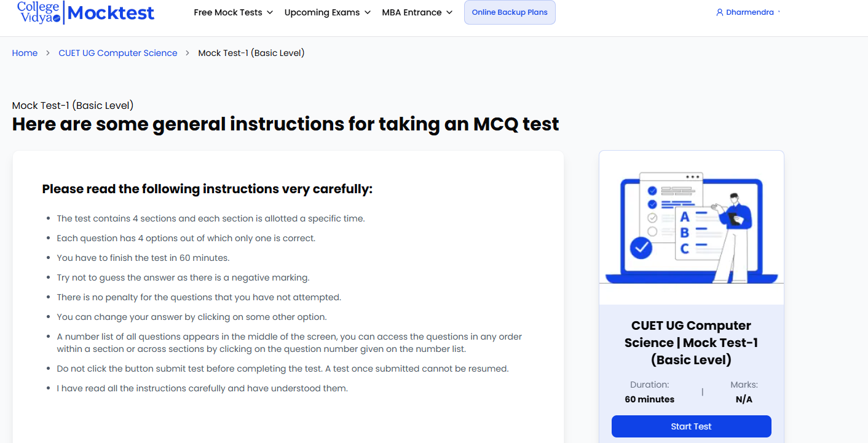
Task: Click the College Vidya Mocktest logo
Action: click(x=86, y=12)
